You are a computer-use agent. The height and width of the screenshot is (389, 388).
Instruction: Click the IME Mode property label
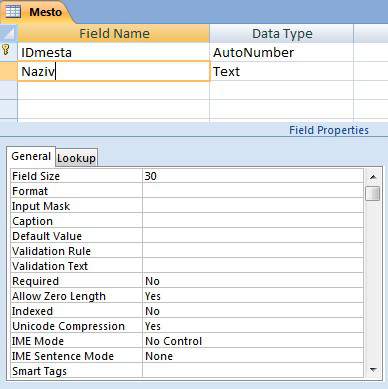click(38, 341)
